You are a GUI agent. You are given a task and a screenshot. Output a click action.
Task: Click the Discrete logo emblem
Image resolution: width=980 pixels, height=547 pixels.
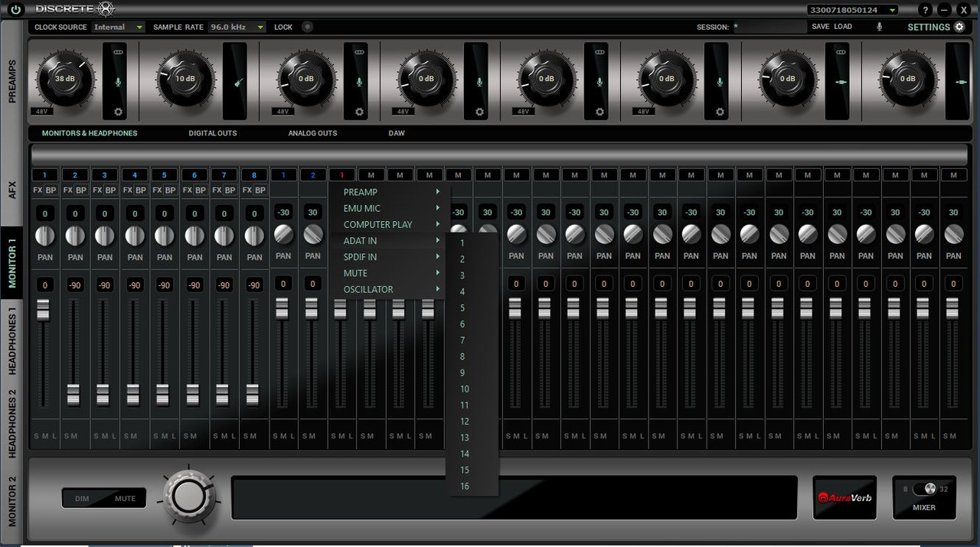[x=106, y=9]
